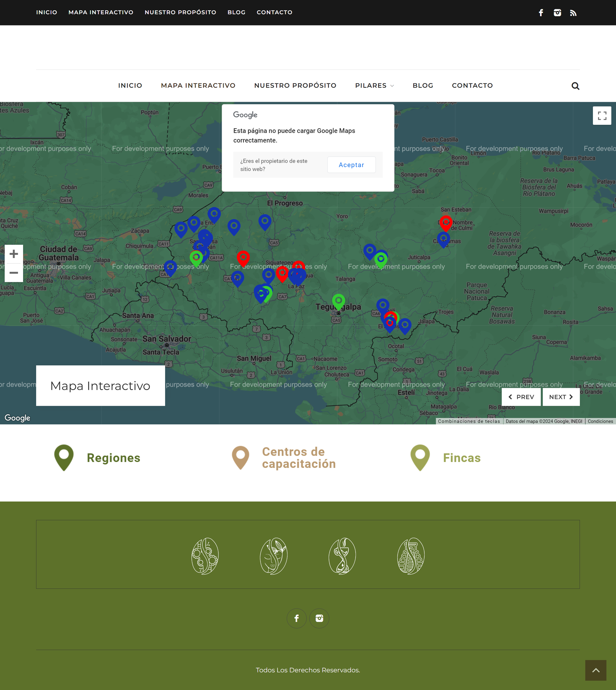Zoom out on the map
The height and width of the screenshot is (690, 616).
[14, 273]
